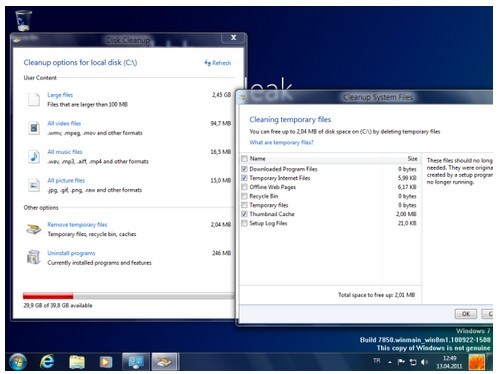Uncheck Thumbnail Cache
The image size is (502, 374).
244,214
